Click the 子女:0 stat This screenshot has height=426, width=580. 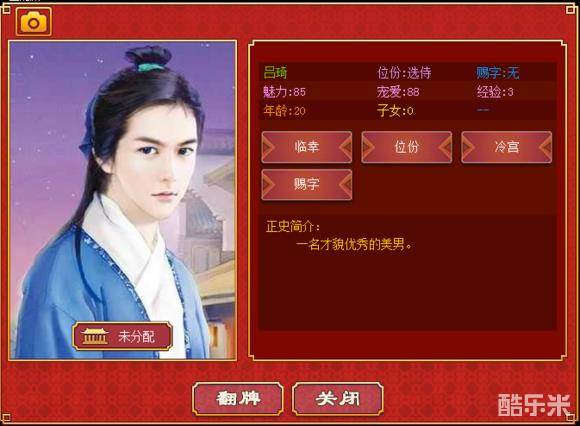click(395, 111)
